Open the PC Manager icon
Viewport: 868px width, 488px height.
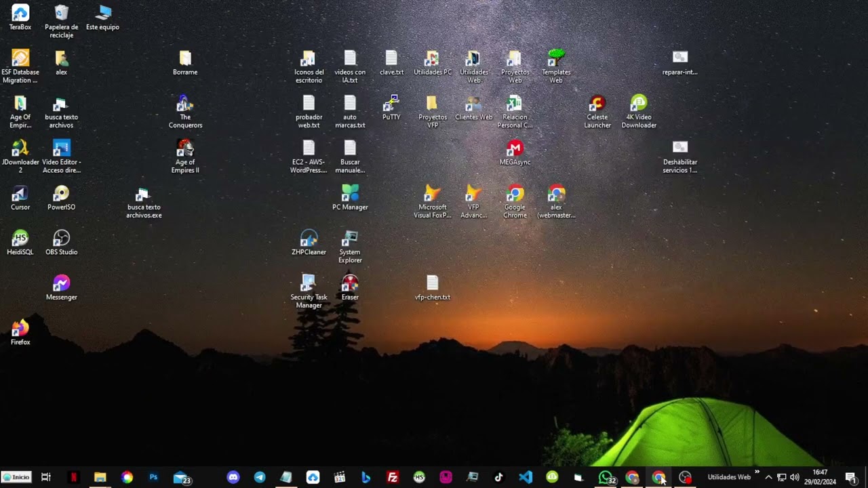[x=350, y=198]
